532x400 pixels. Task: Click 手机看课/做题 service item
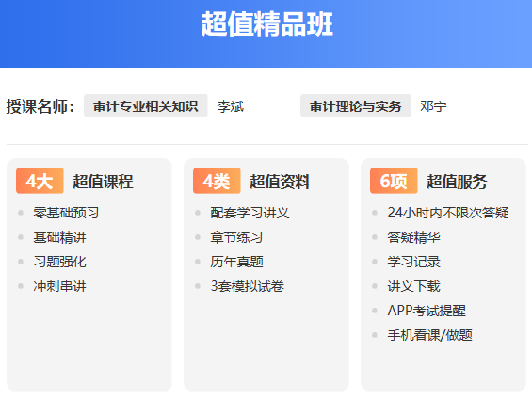click(430, 335)
